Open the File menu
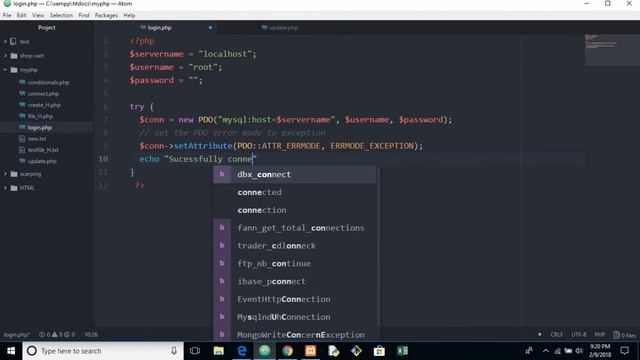Screen dimensions: 640x360 [x=7, y=15]
